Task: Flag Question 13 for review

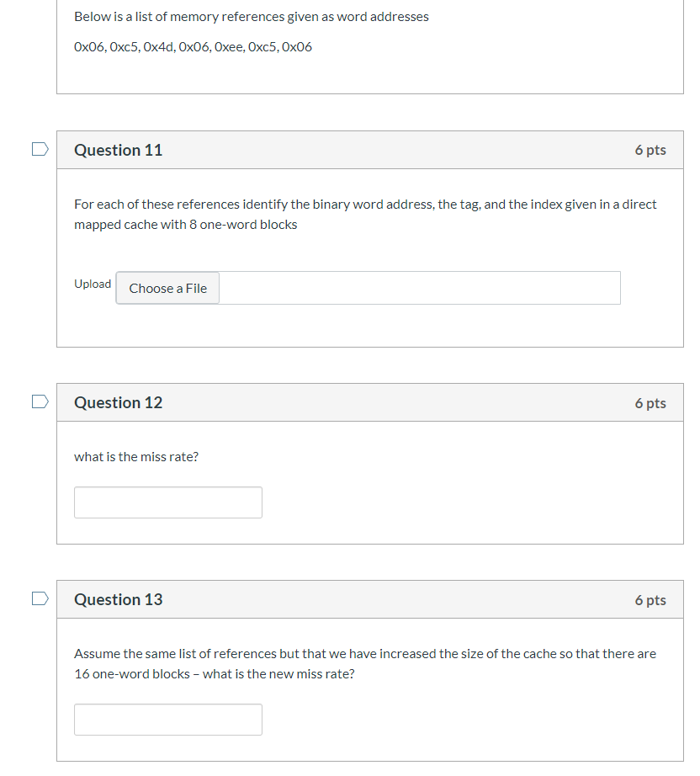Action: pyautogui.click(x=40, y=598)
